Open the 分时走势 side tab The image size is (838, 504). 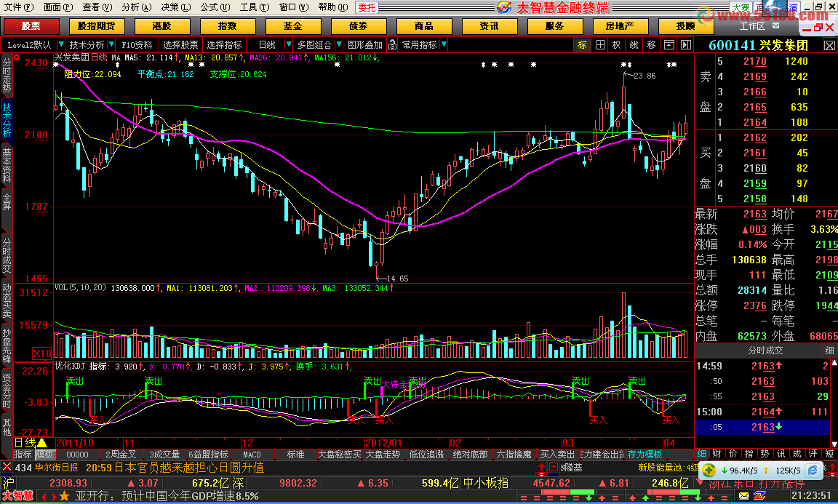click(7, 75)
